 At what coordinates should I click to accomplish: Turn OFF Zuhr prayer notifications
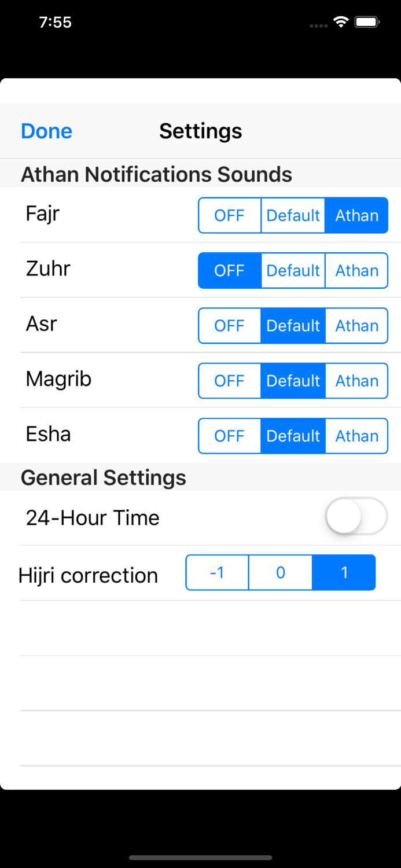coord(229,270)
